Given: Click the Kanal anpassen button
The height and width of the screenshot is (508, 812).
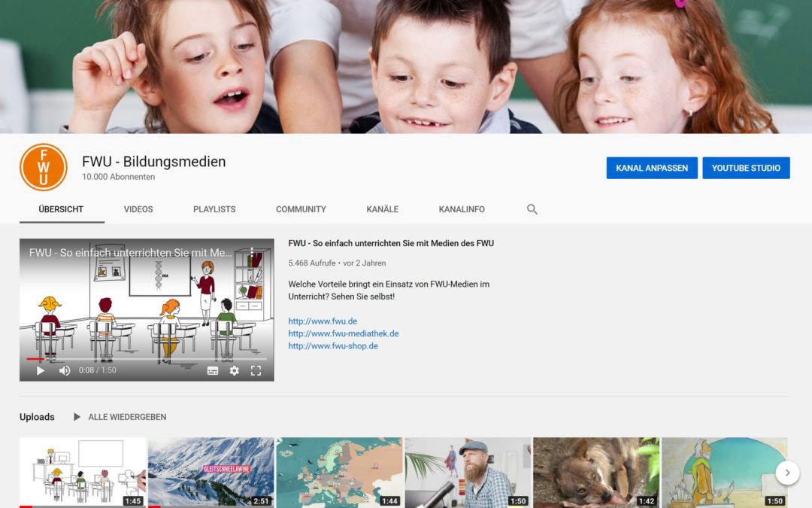Looking at the screenshot, I should 652,168.
